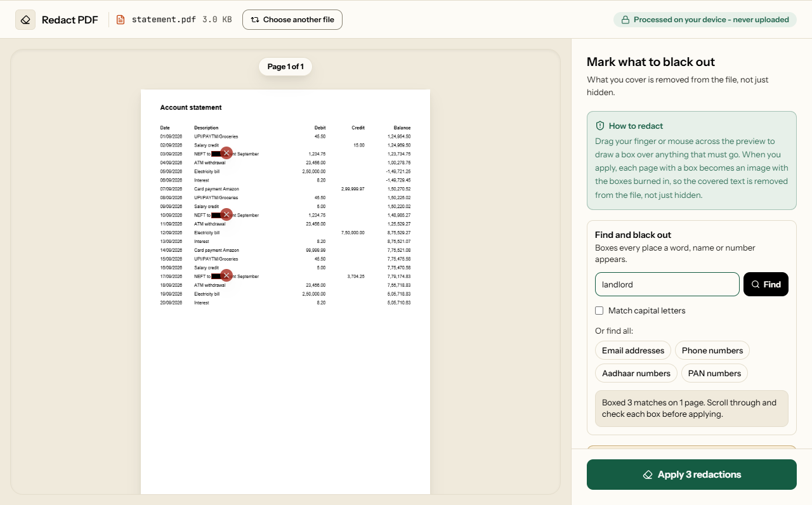The width and height of the screenshot is (812, 505).
Task: Click the lock icon in the privacy badge
Action: click(625, 20)
